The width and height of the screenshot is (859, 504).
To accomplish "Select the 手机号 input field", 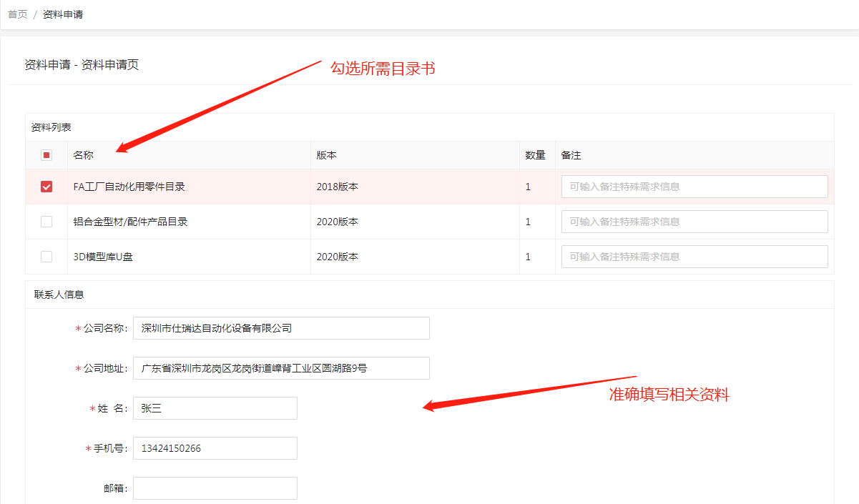I will pyautogui.click(x=215, y=448).
